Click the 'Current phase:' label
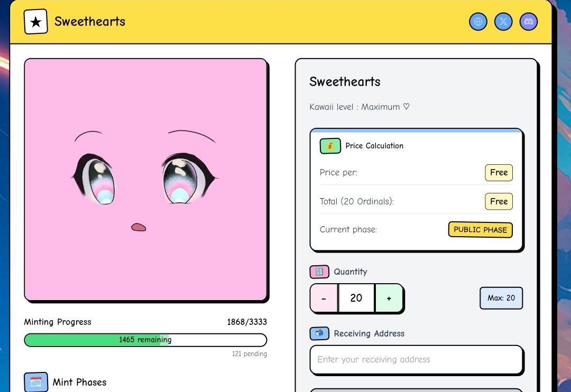 point(348,230)
